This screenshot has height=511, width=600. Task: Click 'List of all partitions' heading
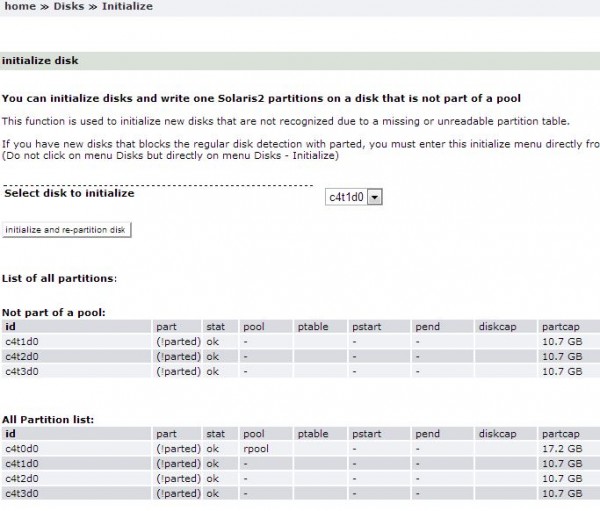click(x=58, y=278)
